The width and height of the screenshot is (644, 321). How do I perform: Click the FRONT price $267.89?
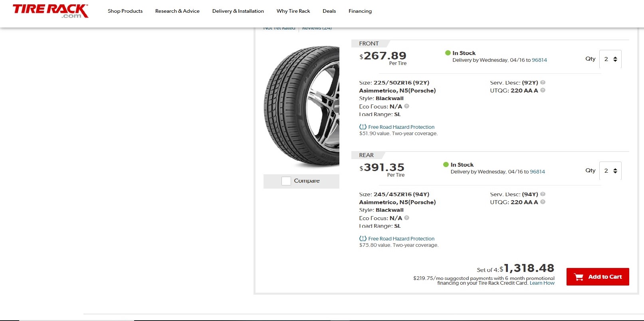point(383,56)
